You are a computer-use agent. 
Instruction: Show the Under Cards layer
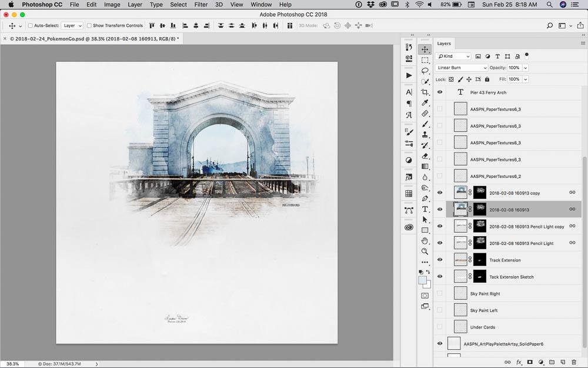439,327
